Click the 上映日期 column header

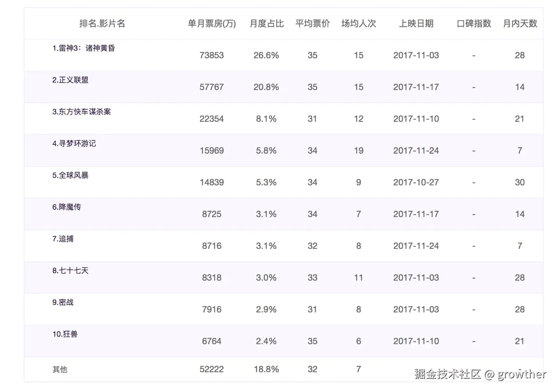416,24
